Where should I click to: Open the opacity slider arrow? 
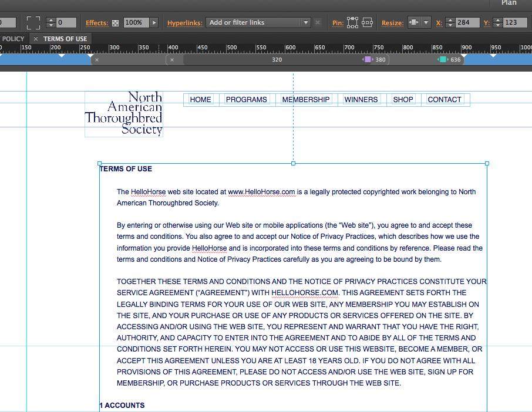pos(154,23)
